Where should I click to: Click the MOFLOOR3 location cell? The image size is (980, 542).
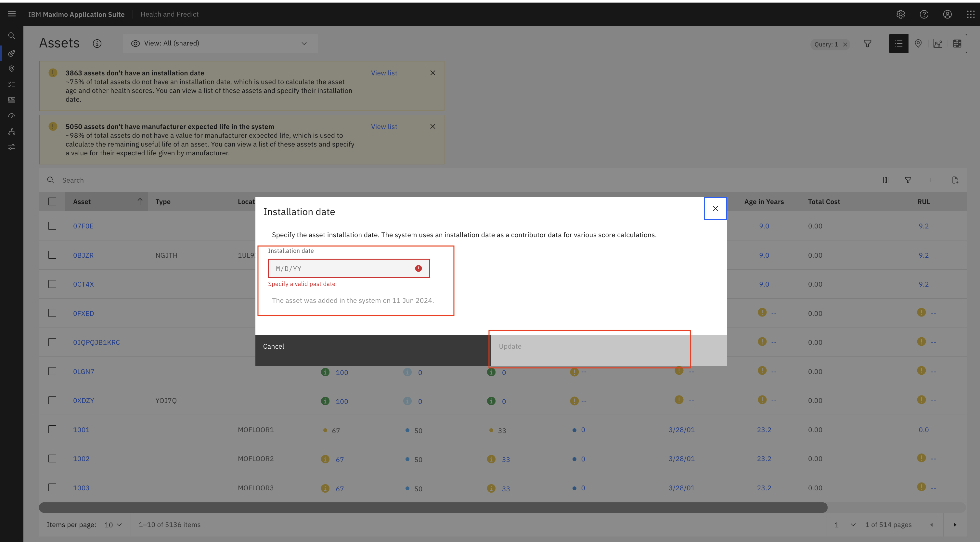click(x=256, y=488)
